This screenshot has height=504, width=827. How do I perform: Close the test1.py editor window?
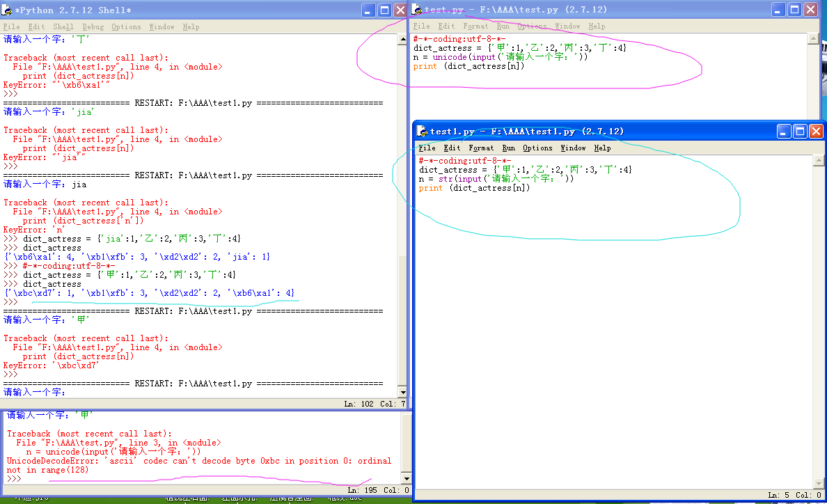point(816,131)
